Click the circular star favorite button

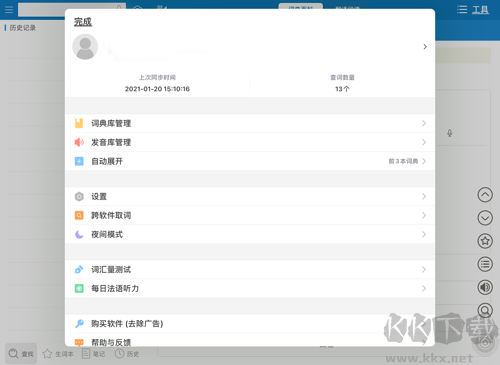point(485,241)
